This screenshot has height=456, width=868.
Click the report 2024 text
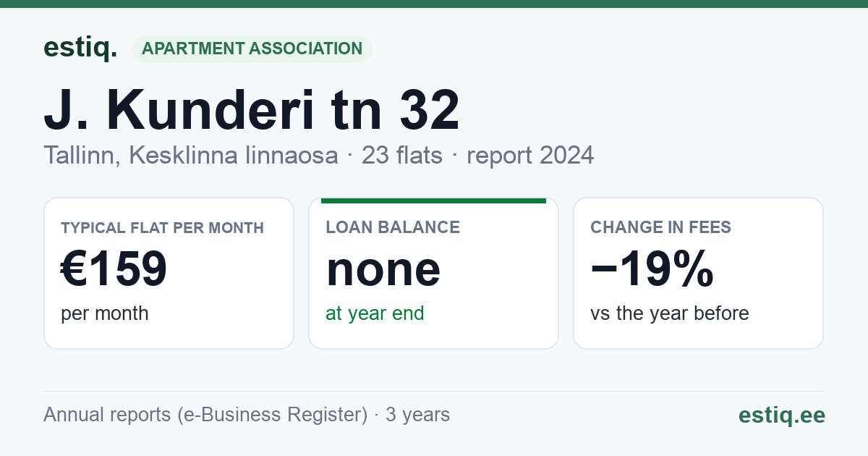point(530,155)
